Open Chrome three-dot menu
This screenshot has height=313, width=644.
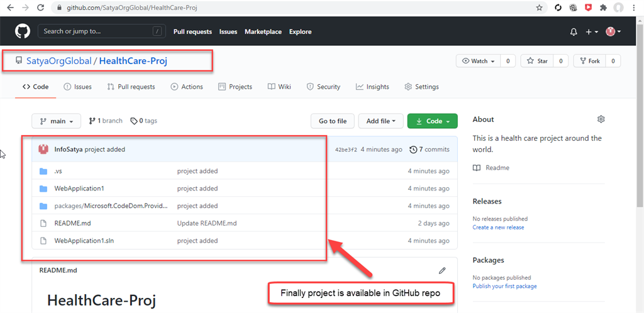pyautogui.click(x=633, y=8)
